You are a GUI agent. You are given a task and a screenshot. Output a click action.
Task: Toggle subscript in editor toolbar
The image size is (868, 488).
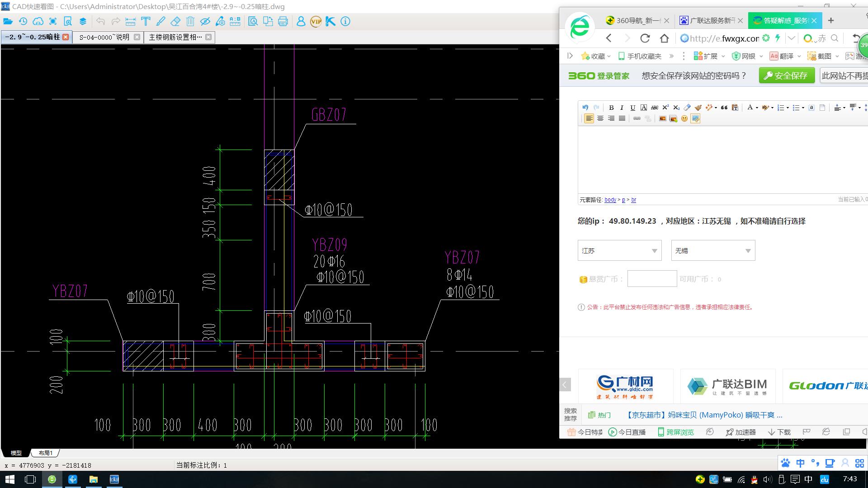coord(676,108)
